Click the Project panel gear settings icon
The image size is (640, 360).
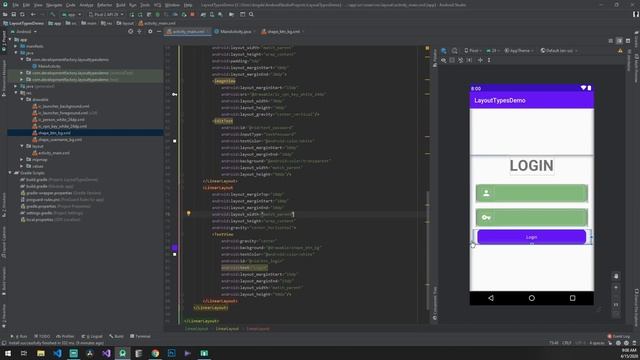(150, 31)
